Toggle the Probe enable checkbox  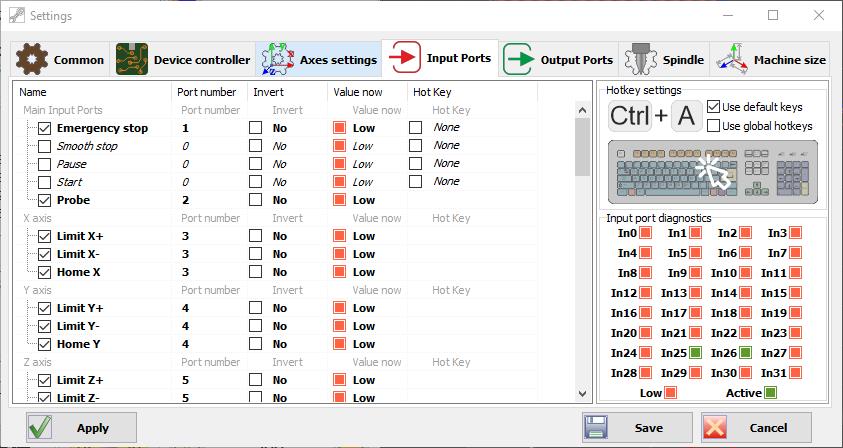(x=45, y=200)
